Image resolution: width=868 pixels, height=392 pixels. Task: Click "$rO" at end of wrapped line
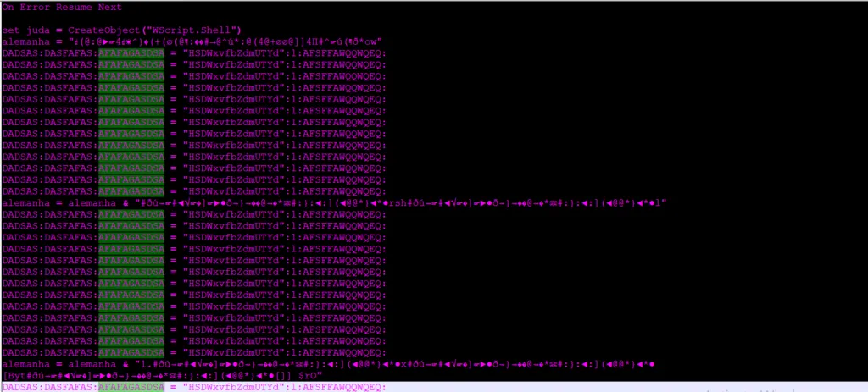click(307, 376)
